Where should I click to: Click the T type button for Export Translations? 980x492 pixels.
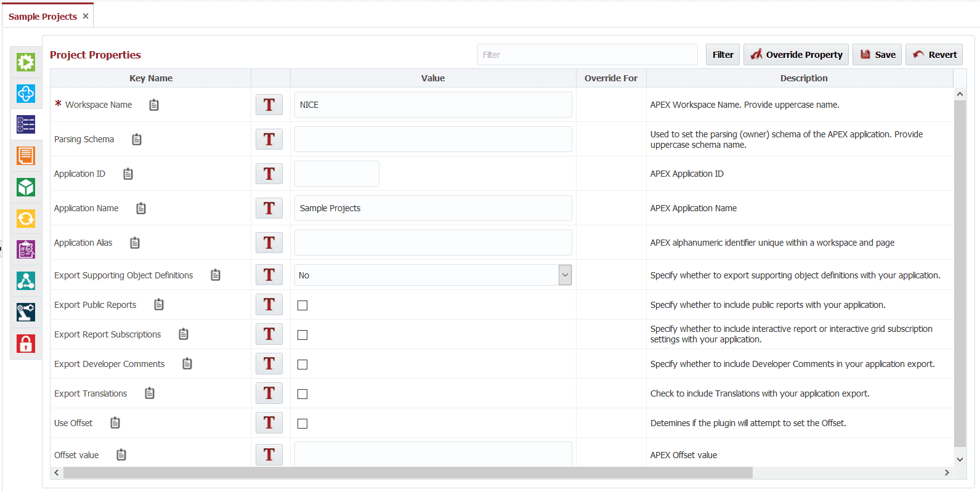coord(269,393)
